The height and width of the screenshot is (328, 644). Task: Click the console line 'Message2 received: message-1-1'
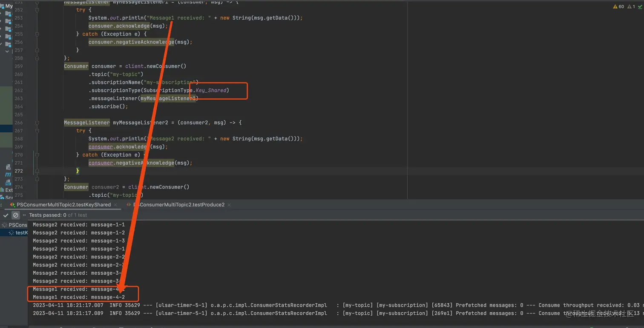pos(79,225)
